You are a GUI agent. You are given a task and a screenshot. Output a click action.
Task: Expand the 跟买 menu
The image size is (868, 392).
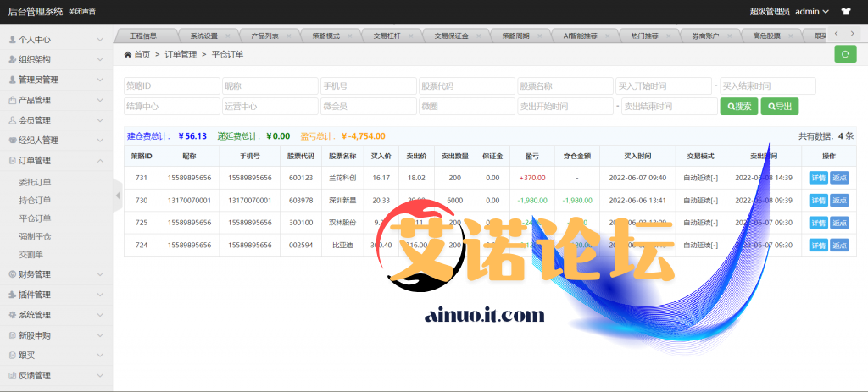point(57,355)
